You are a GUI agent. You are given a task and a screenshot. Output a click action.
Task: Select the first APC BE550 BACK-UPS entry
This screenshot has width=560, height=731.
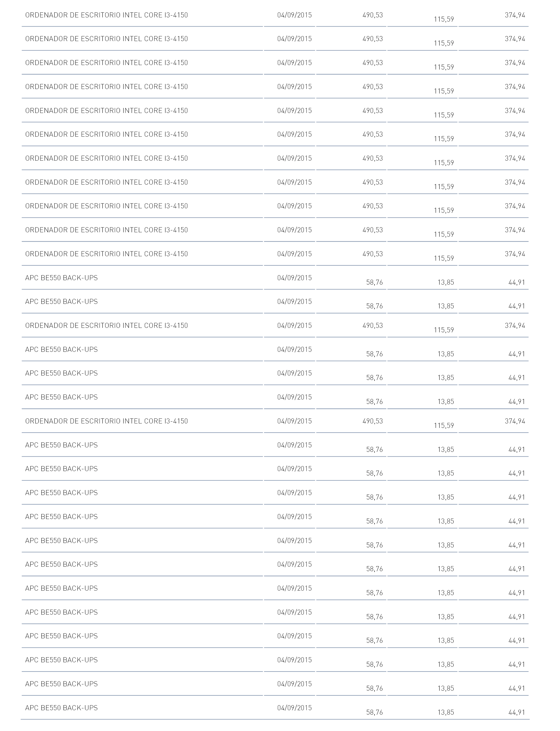click(x=61, y=278)
